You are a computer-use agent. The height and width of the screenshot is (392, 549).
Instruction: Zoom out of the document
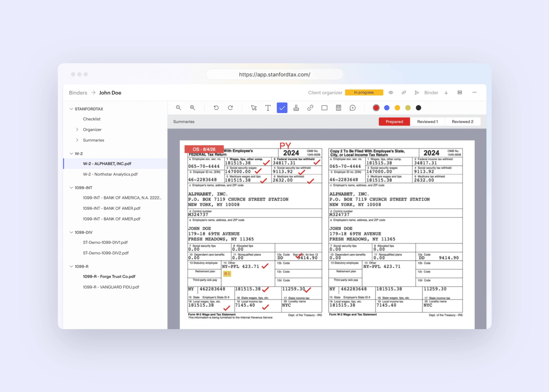click(x=178, y=108)
